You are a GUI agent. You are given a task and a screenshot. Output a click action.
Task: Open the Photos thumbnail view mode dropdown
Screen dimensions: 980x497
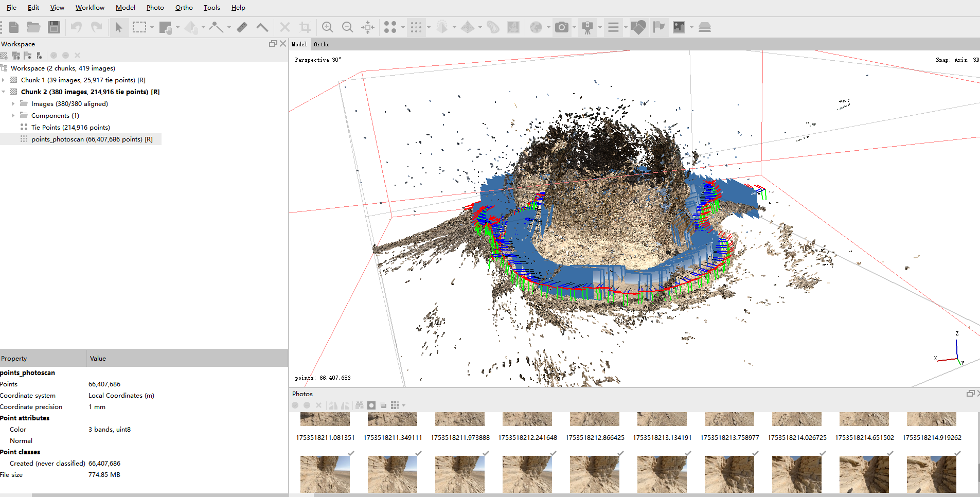tap(404, 405)
